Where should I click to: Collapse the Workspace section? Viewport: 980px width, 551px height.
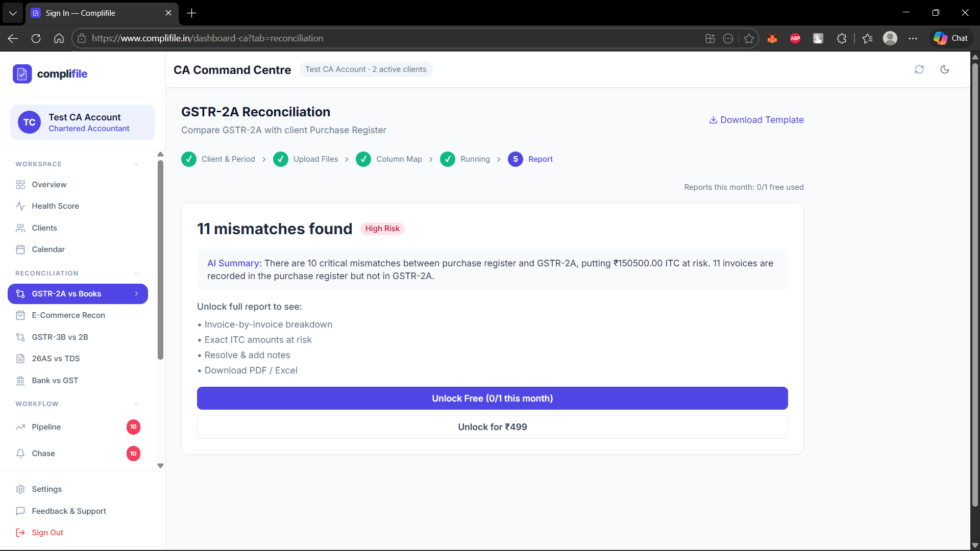point(136,164)
